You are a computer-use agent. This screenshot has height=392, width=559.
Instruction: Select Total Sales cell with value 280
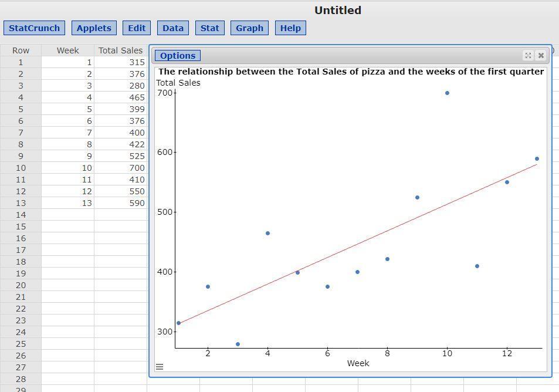coord(120,86)
